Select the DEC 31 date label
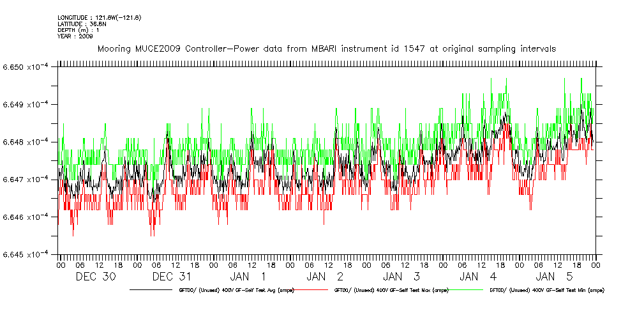This screenshot has height=322, width=644. pos(172,277)
